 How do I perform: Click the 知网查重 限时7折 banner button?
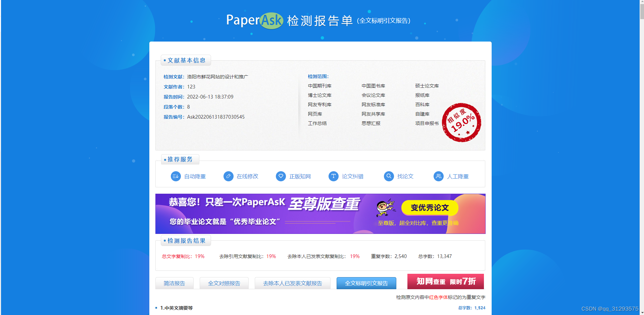tap(446, 281)
